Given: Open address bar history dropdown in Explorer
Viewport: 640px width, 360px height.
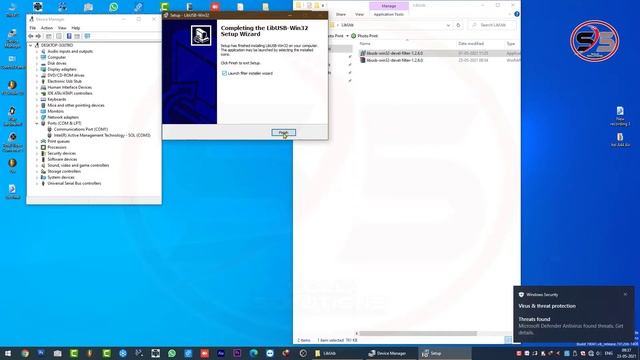Looking at the screenshot, I should [x=448, y=25].
